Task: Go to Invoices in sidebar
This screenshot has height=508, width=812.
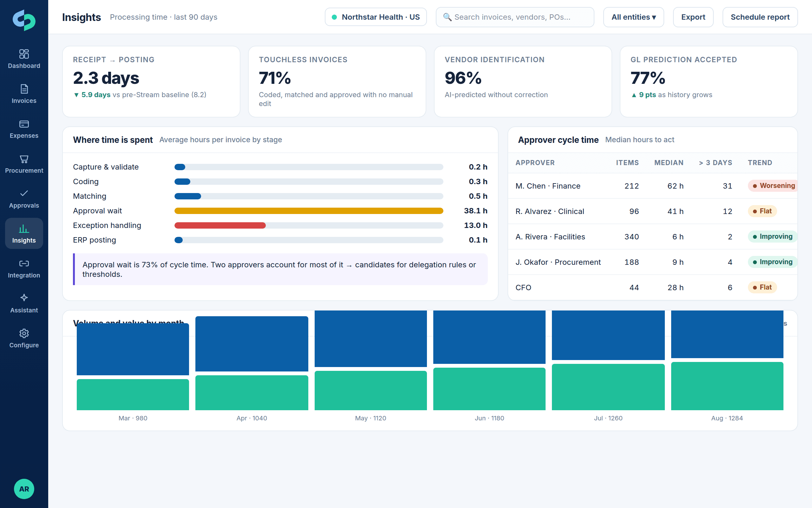Action: point(24,94)
